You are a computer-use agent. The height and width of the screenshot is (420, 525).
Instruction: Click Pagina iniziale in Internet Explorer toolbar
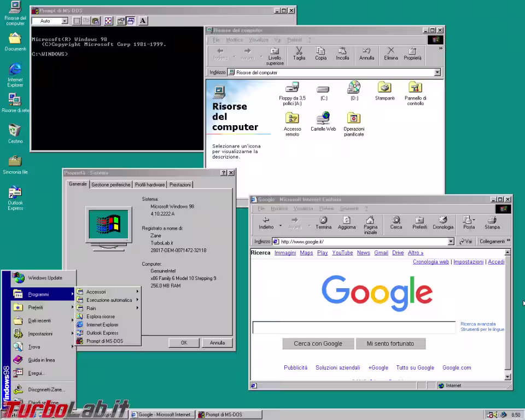370,225
